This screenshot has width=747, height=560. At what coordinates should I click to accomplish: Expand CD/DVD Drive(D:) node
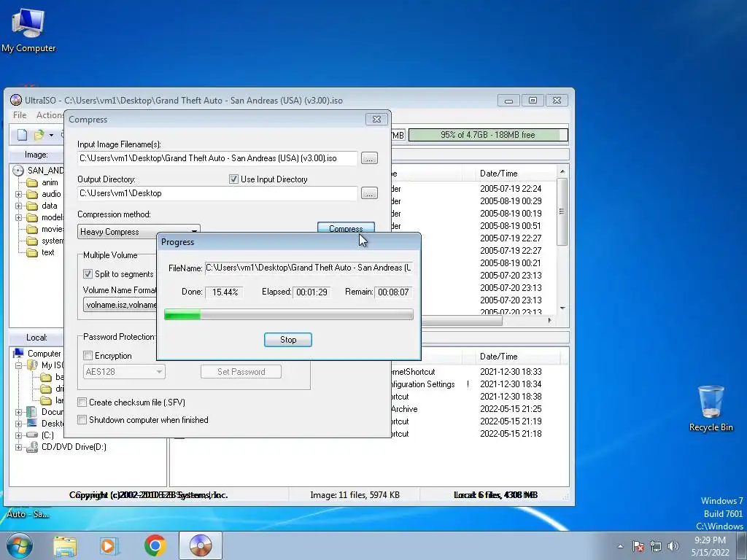(18, 447)
